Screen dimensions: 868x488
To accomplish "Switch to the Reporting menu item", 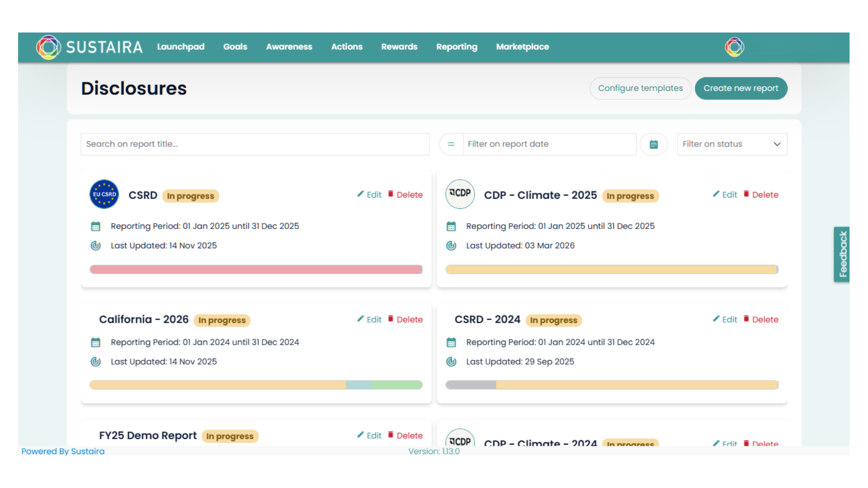I will pyautogui.click(x=457, y=47).
